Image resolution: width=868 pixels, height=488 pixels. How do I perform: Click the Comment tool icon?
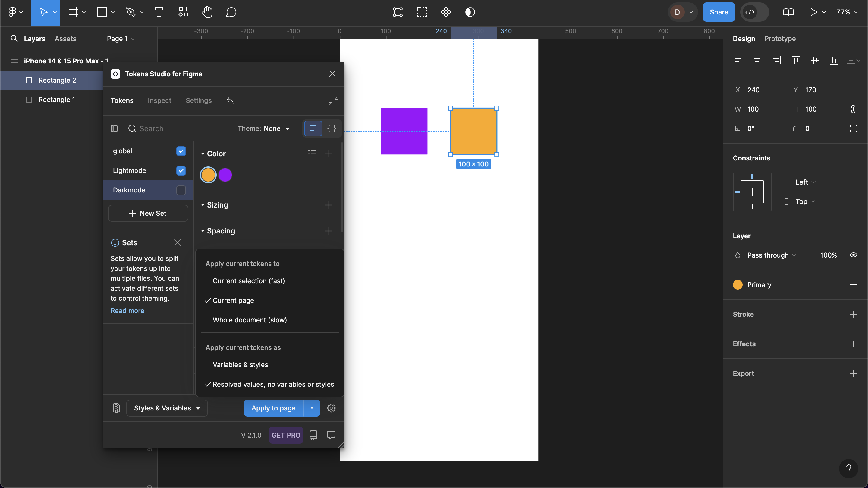click(x=231, y=12)
